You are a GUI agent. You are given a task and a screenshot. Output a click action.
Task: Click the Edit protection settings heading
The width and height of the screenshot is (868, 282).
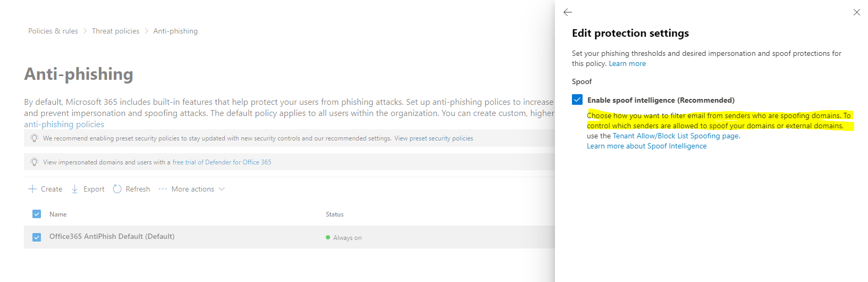point(630,33)
